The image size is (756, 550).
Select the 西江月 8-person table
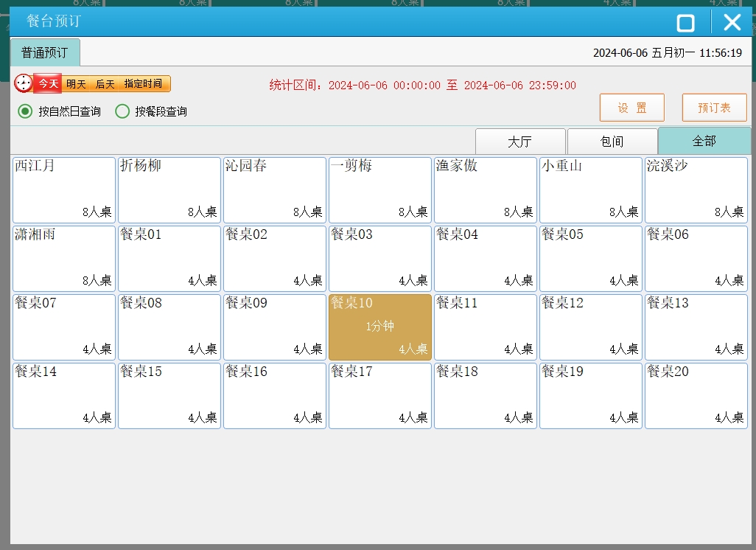click(64, 189)
